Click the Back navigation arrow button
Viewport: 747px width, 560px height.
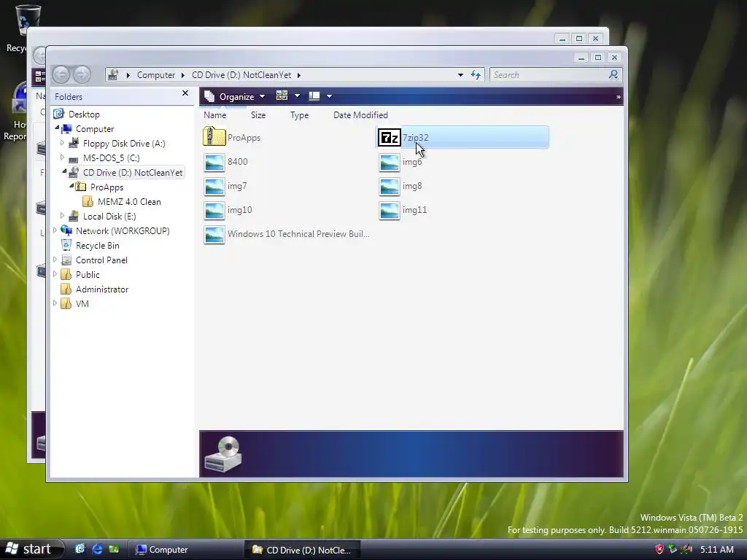61,75
